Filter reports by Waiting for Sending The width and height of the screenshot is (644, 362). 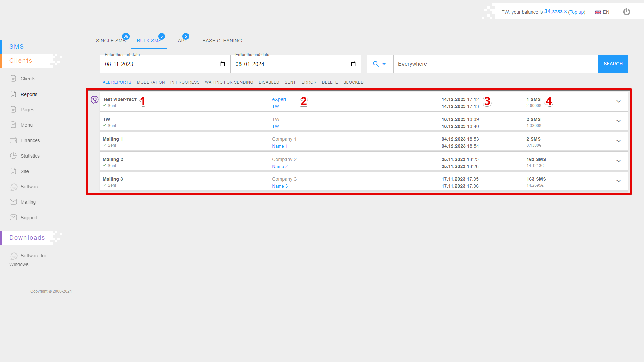pyautogui.click(x=229, y=82)
